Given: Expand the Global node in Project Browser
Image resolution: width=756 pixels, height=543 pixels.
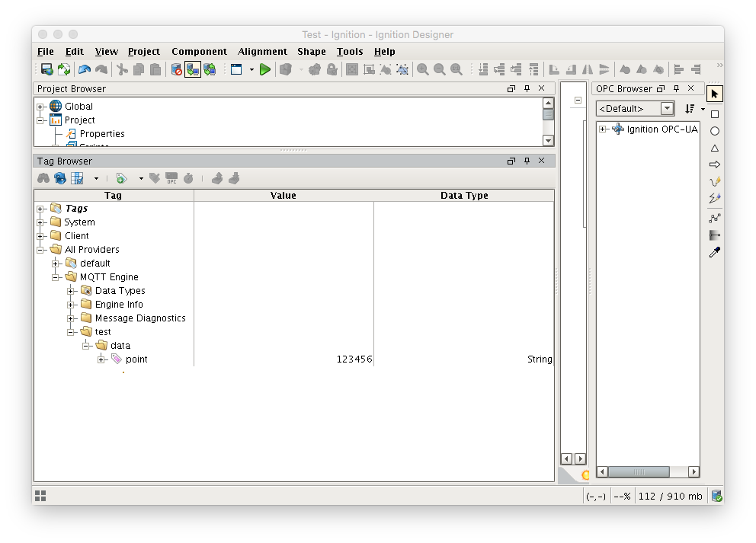Looking at the screenshot, I should point(40,107).
